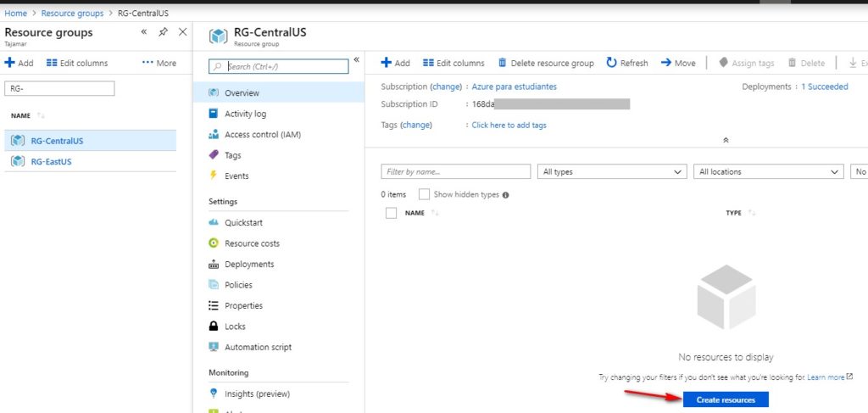Click the Refresh icon in toolbar
Image resolution: width=868 pixels, height=413 pixels.
(611, 63)
